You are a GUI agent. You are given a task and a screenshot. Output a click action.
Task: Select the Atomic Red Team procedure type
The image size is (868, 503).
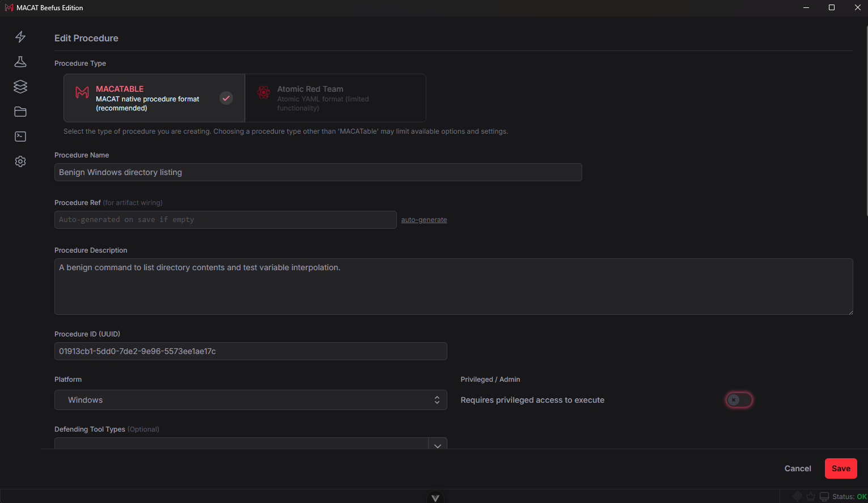click(336, 98)
